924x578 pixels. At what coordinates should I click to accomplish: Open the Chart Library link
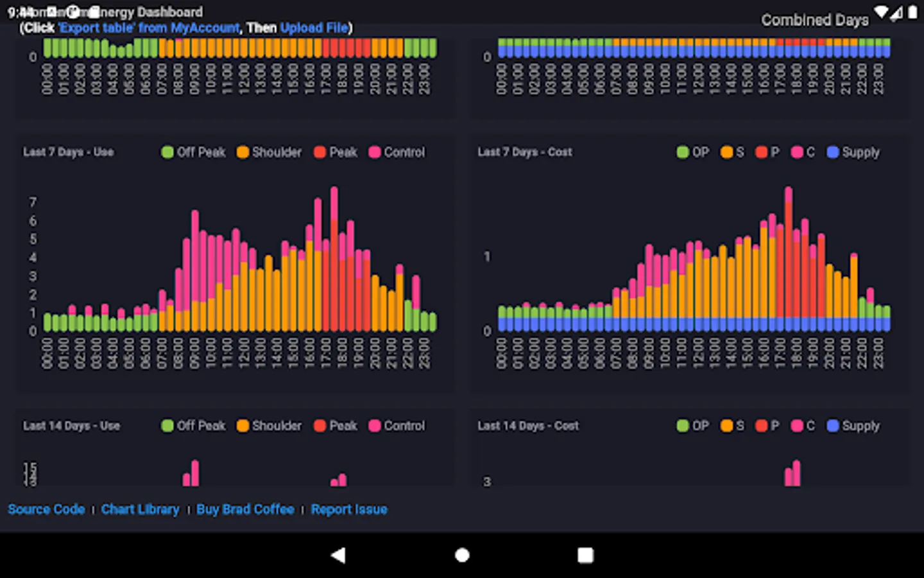(x=141, y=509)
